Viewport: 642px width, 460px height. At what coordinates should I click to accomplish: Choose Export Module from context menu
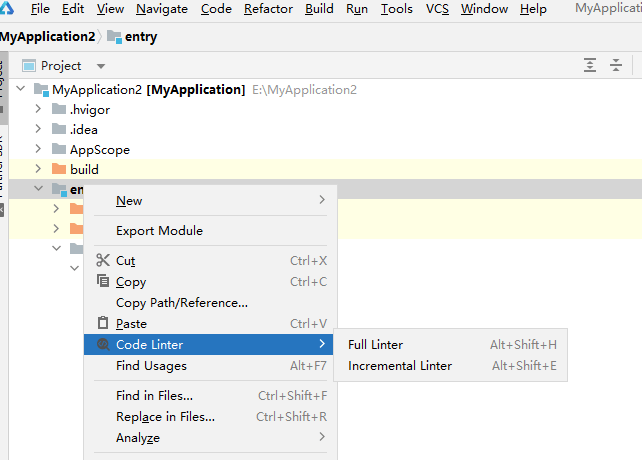coord(210,231)
